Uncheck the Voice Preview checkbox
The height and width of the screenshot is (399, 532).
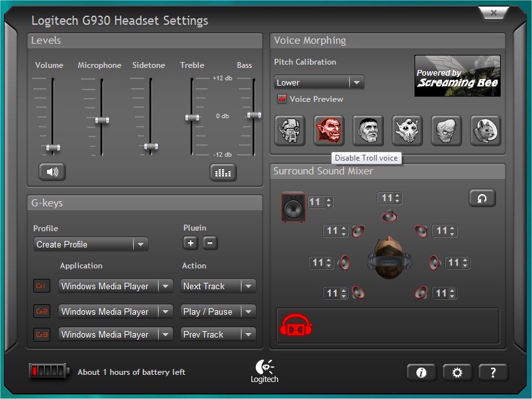[x=282, y=99]
